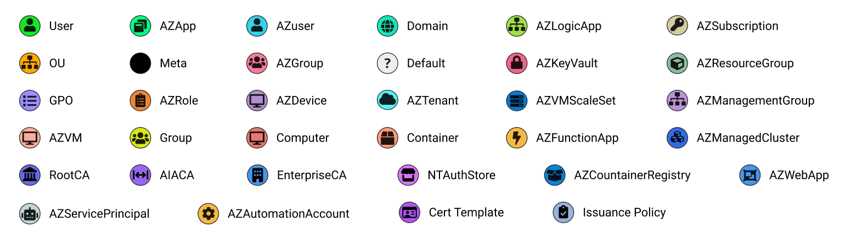Select the AZSubscription key icon

678,26
